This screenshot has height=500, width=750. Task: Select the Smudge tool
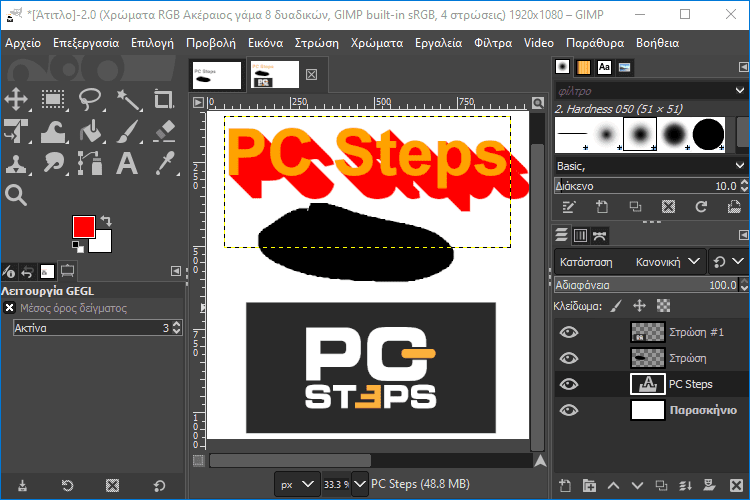[53, 164]
